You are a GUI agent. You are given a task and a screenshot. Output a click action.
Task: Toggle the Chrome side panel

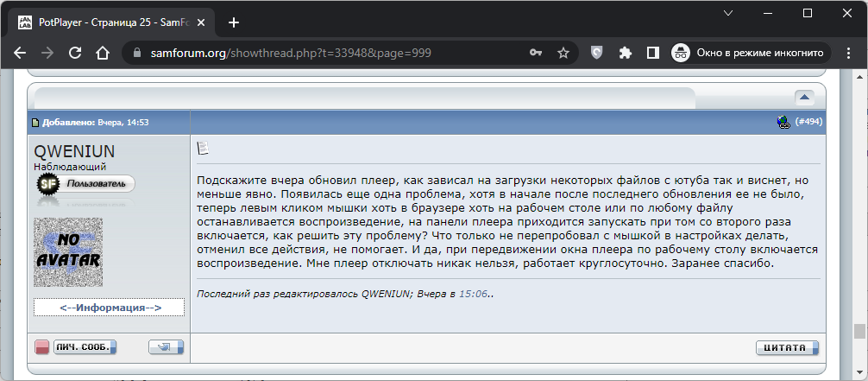coord(653,53)
